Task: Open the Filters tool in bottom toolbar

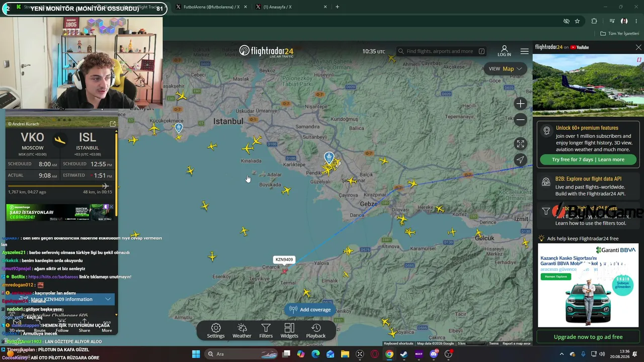Action: click(x=266, y=331)
